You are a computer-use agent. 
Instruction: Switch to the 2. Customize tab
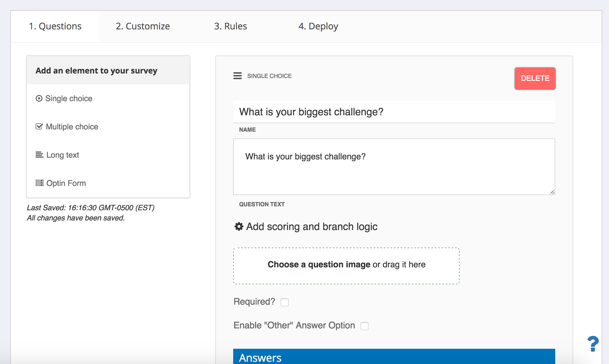click(143, 26)
